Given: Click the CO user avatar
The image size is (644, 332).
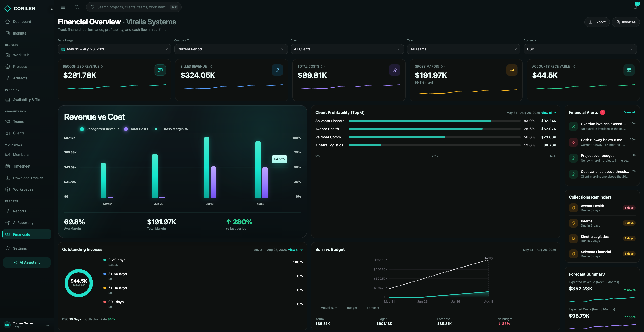Looking at the screenshot, I should 7,325.
